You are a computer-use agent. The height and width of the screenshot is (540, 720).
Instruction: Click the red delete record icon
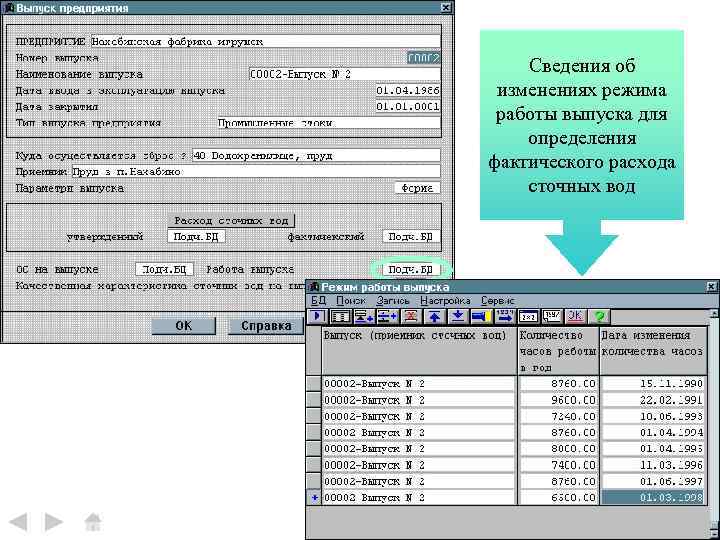point(411,316)
